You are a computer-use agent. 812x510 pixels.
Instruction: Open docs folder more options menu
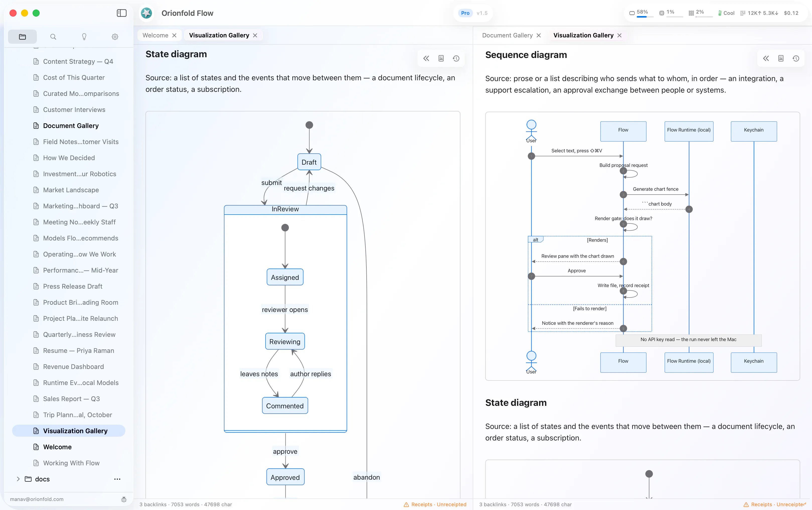(117, 479)
